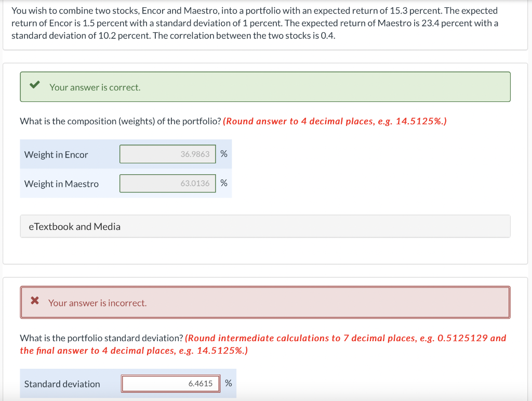Click the Weight in Encor row label
Image resolution: width=532 pixels, height=401 pixels.
[x=55, y=154]
